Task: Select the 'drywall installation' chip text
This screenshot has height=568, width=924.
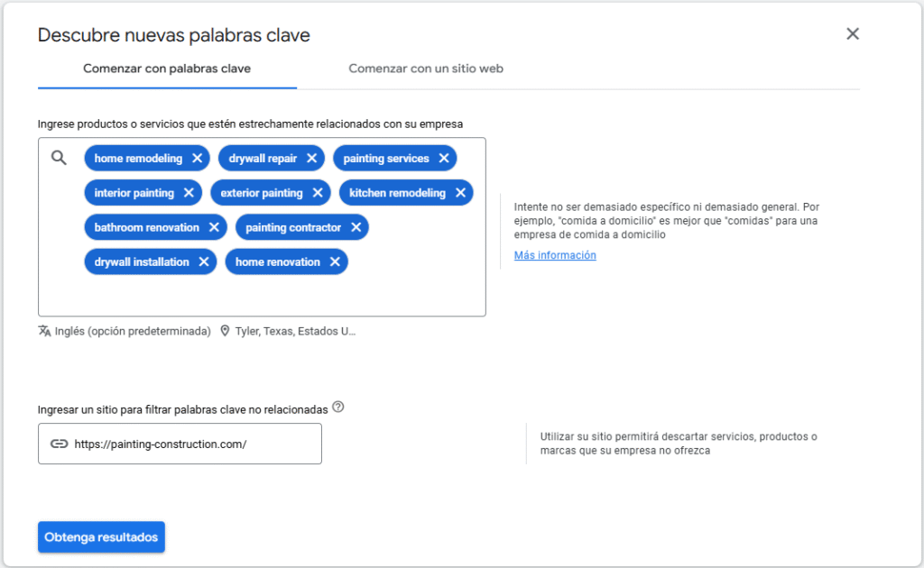Action: (142, 262)
